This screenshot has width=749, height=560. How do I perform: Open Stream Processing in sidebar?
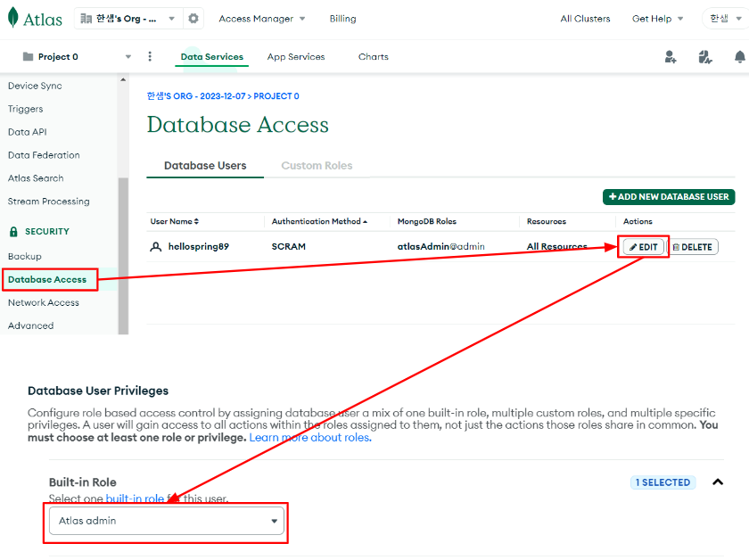(x=49, y=202)
